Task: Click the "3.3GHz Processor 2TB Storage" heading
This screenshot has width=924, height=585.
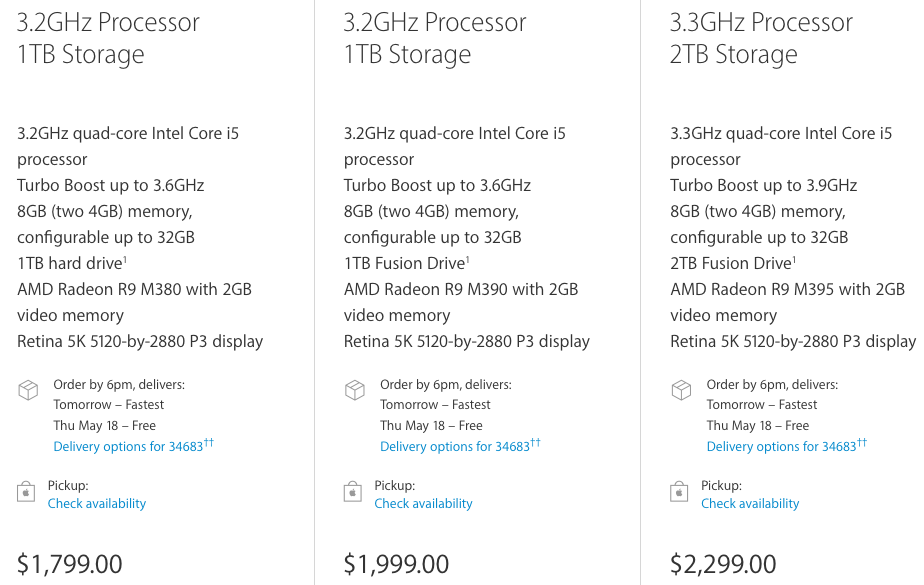Action: (x=761, y=38)
